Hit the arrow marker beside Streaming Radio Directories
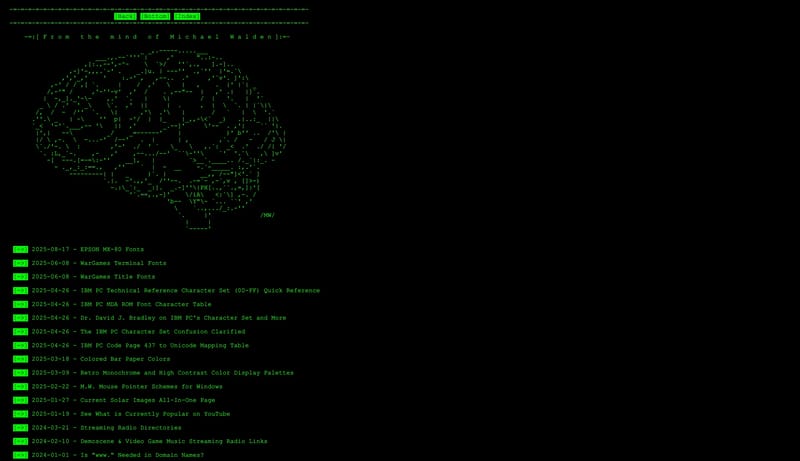This screenshot has width=800, height=461. (x=20, y=427)
